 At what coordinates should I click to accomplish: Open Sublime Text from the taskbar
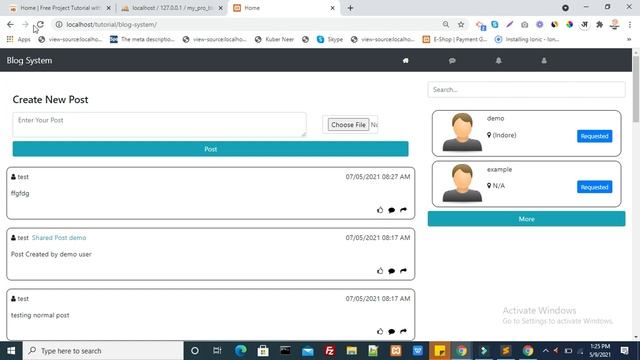506,351
